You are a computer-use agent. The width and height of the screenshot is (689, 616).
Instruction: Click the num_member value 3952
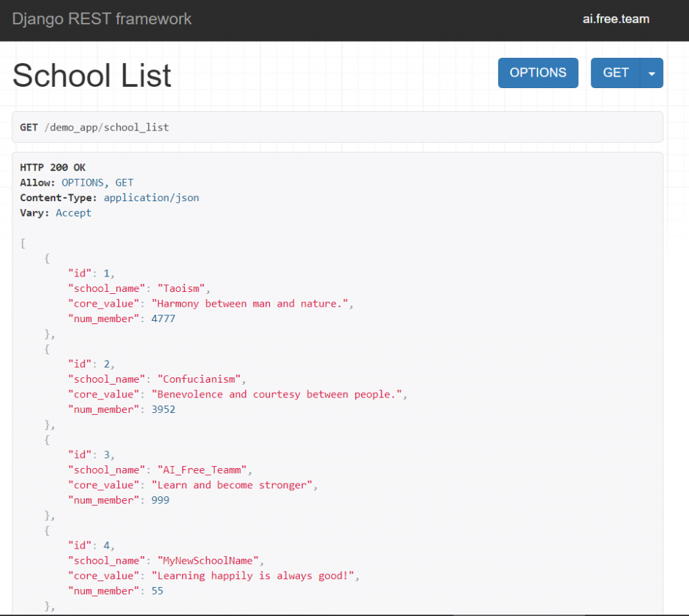(x=163, y=410)
